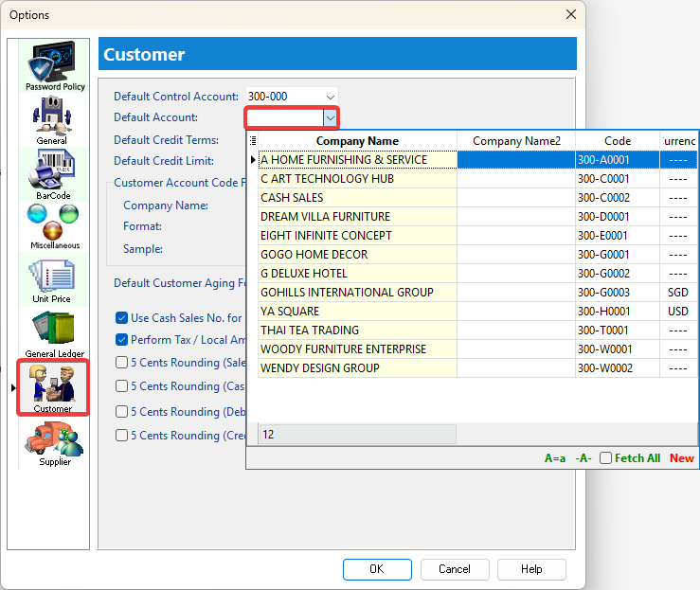This screenshot has height=590, width=700.
Task: Expand the Default Control Account dropdown
Action: (x=330, y=97)
